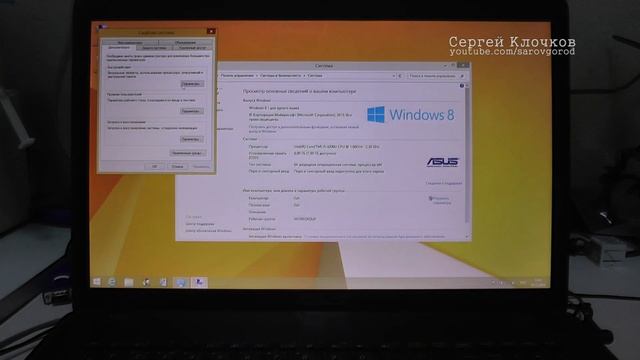Image resolution: width=640 pixels, height=360 pixels.
Task: Confirm dialog with the OK button
Action: [x=154, y=167]
